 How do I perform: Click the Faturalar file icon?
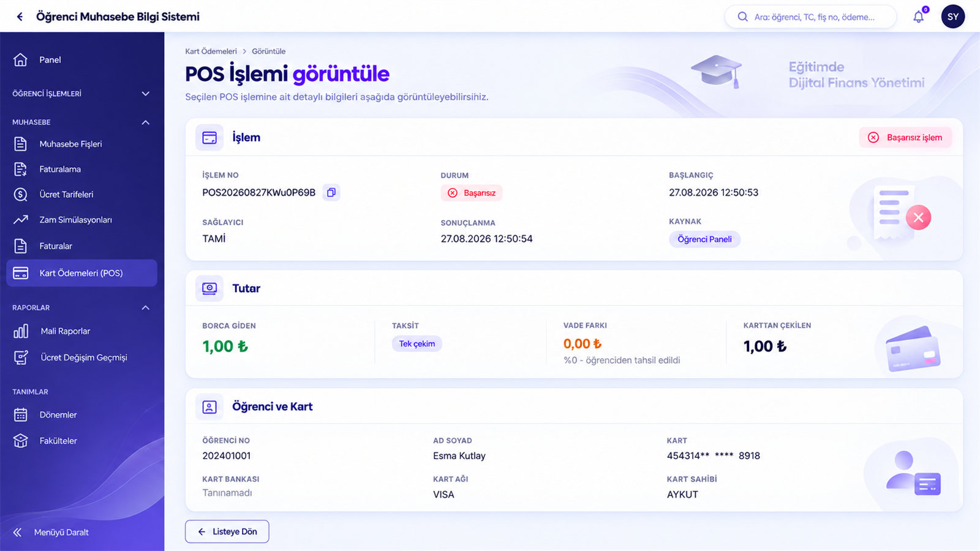point(20,246)
